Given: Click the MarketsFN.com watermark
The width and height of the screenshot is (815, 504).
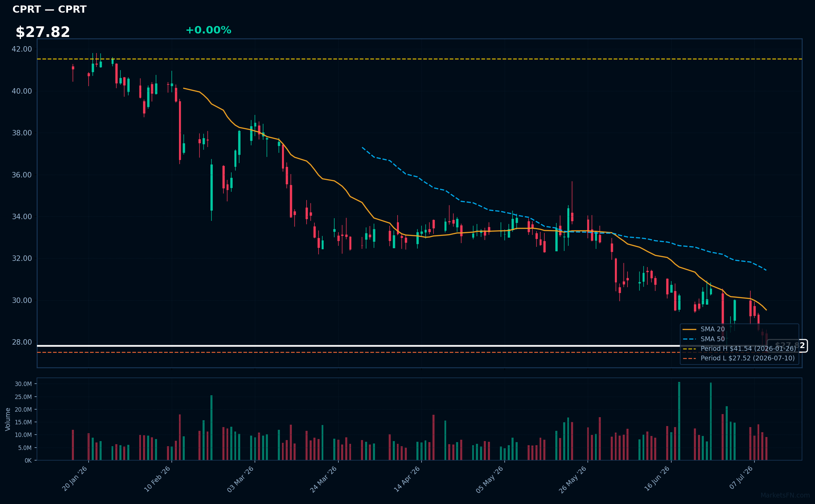Looking at the screenshot, I should coord(785,495).
